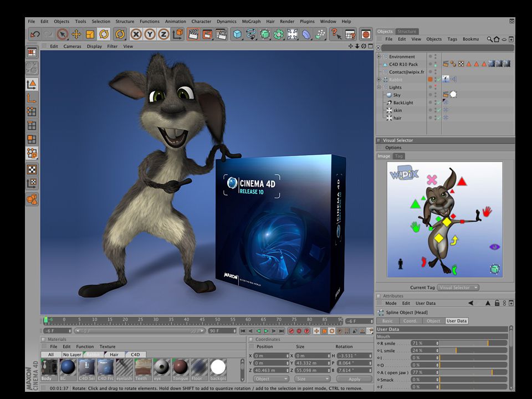The width and height of the screenshot is (532, 399).
Task: Click frame 45 on the timeline ruler
Action: pos(202,320)
